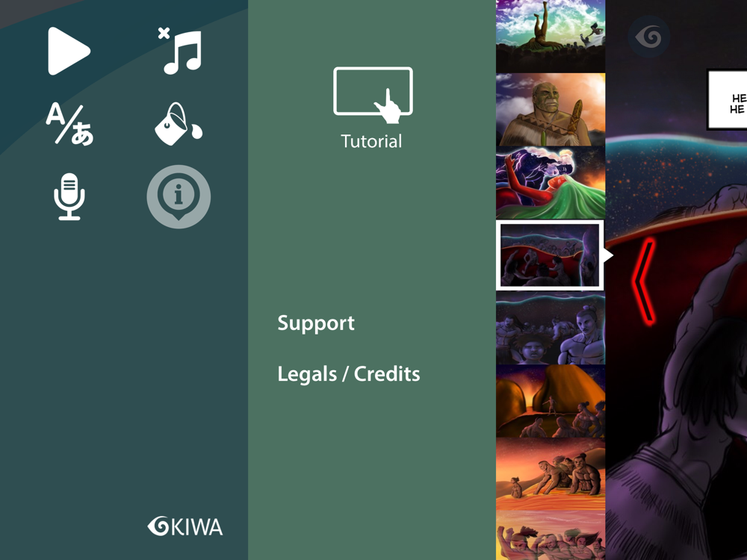This screenshot has height=560, width=747.
Task: Select the crouching figures on sand thumbnail
Action: pos(551,474)
